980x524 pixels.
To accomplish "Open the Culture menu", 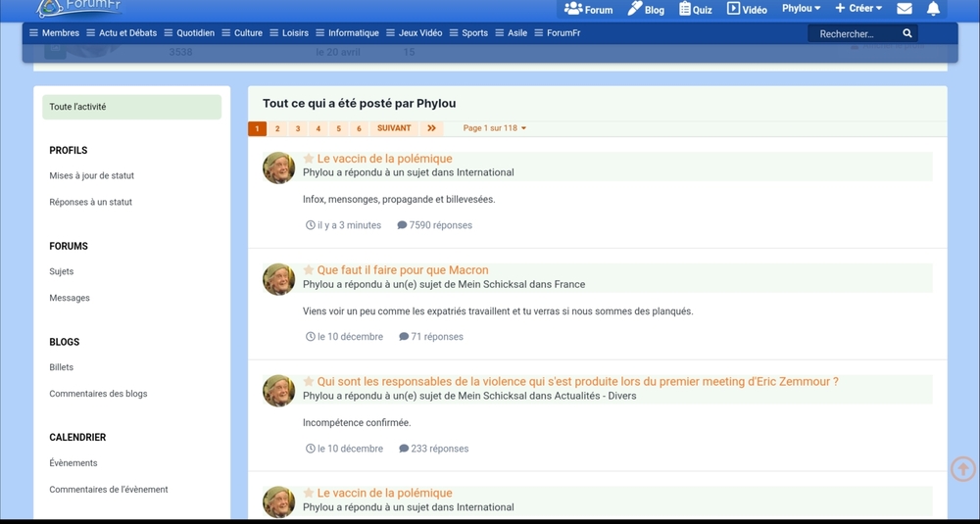I will coord(242,33).
